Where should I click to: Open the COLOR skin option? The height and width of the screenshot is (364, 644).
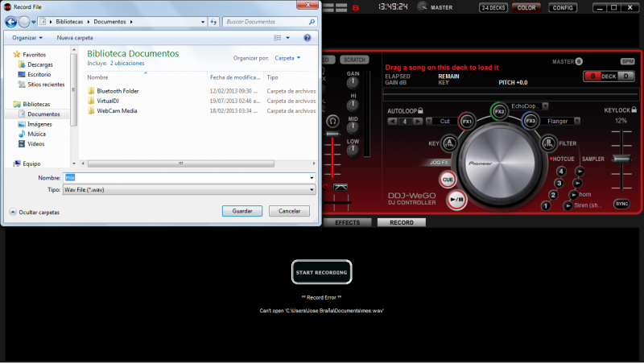tap(526, 8)
